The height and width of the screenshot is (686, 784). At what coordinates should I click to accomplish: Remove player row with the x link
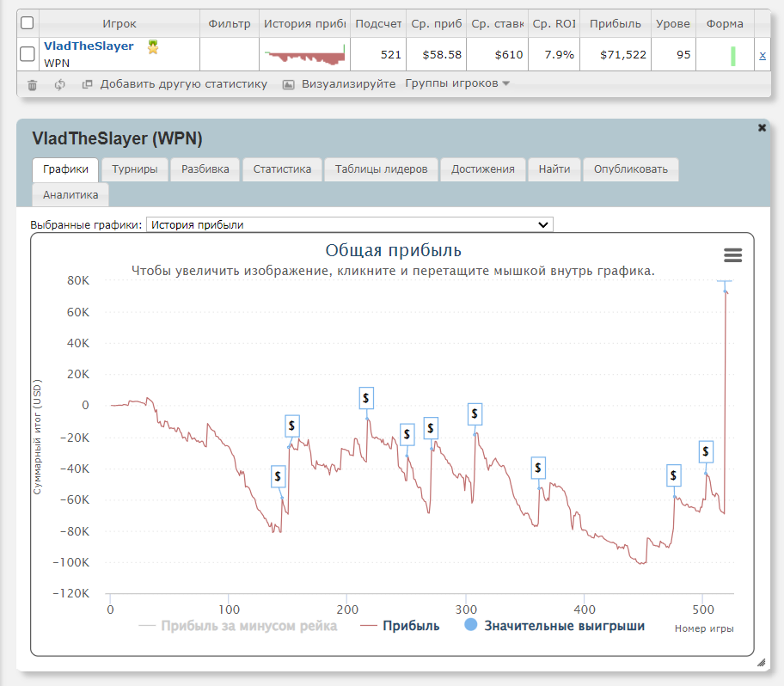pos(763,55)
